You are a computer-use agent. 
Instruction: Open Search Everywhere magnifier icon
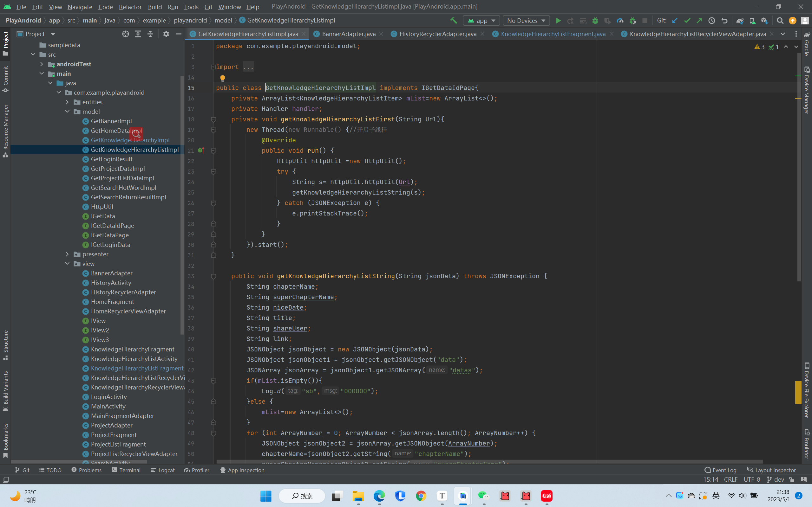780,21
